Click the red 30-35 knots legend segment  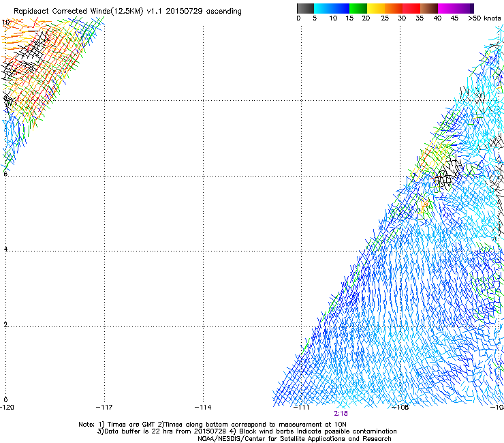pyautogui.click(x=411, y=8)
